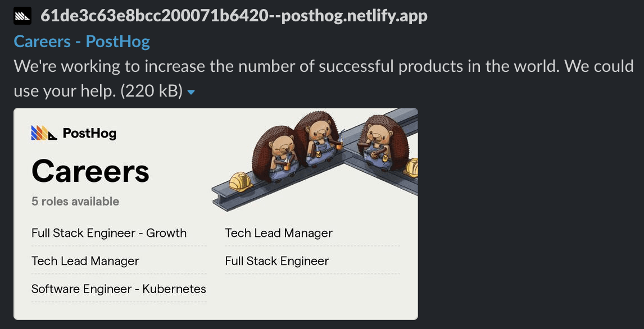This screenshot has width=644, height=329.
Task: Click the "(220 kB)" file size label
Action: (152, 91)
